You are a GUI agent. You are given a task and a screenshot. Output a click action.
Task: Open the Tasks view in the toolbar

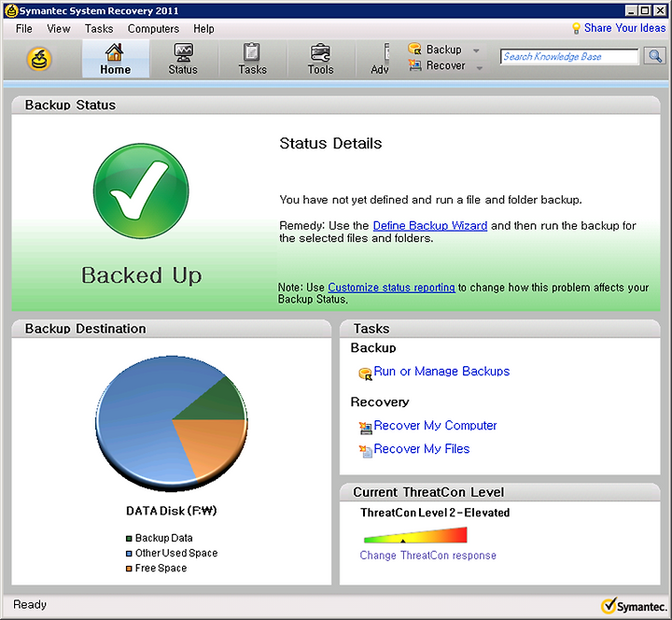(x=252, y=59)
